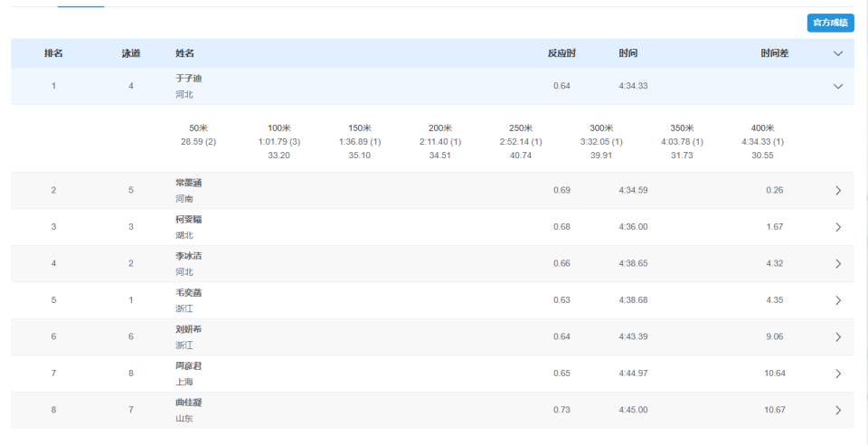Image resolution: width=868 pixels, height=445 pixels.
Task: Click team name 河南
Action: point(184,199)
